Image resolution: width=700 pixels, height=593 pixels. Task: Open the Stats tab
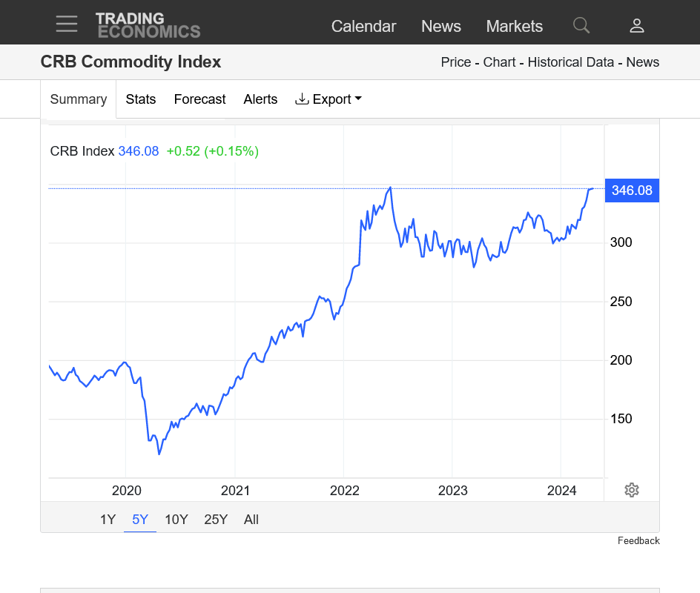click(x=141, y=99)
